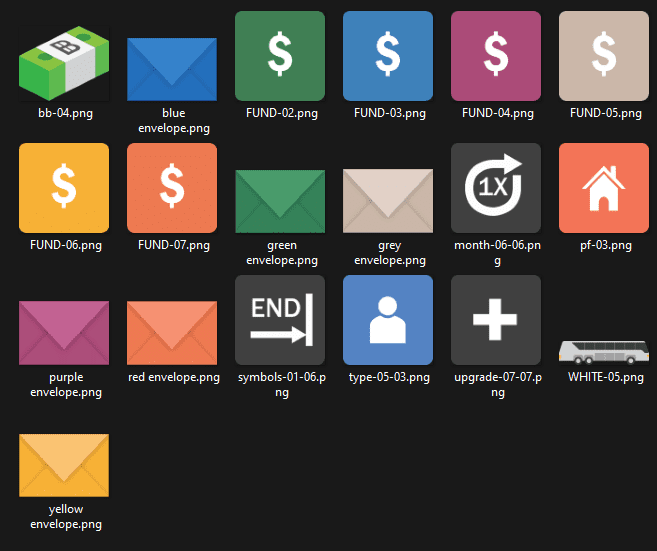
Task: Click the magenta dollar FUND-04 icon
Action: (x=496, y=56)
